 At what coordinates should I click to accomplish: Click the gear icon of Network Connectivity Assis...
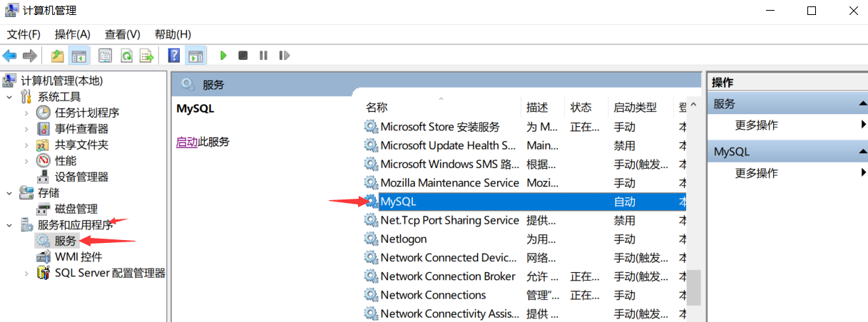pos(371,313)
